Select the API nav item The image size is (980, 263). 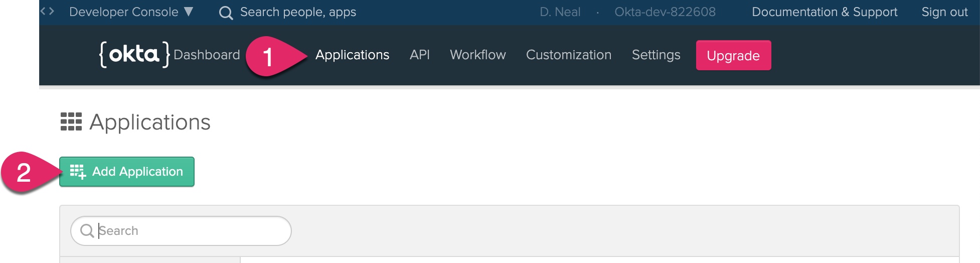pos(419,55)
